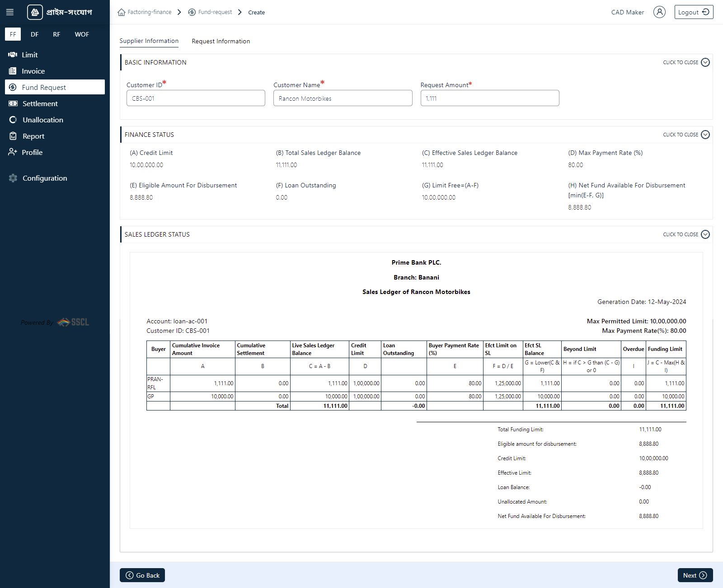
Task: Focus the Customer Name input field
Action: [343, 98]
